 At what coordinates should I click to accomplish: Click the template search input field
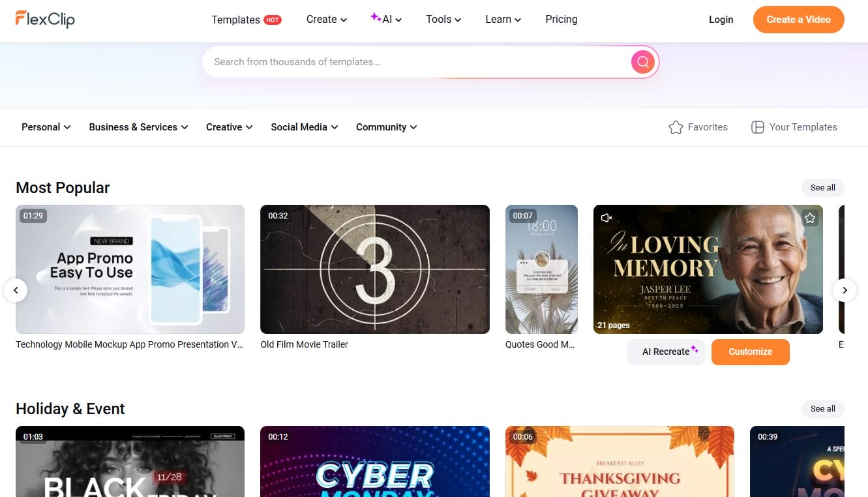pyautogui.click(x=417, y=62)
